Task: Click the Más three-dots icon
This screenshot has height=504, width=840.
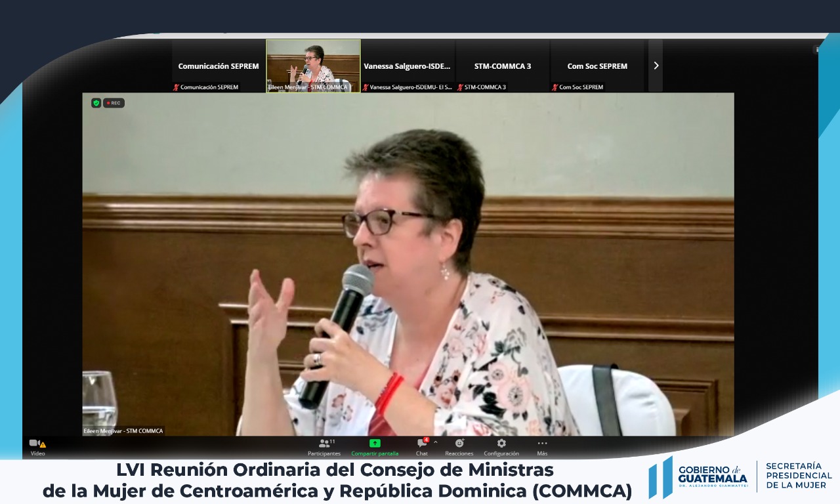Action: [542, 444]
